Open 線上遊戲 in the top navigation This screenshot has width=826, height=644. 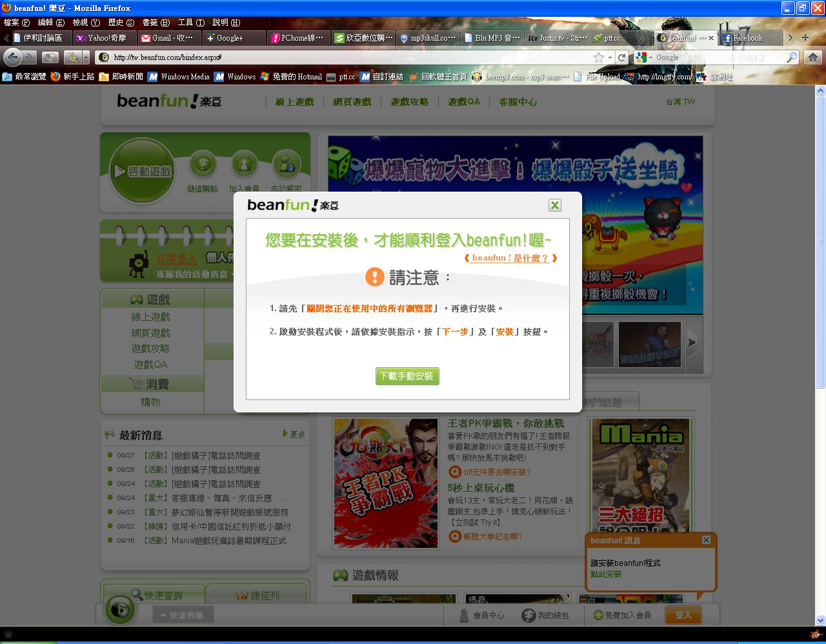(x=294, y=102)
